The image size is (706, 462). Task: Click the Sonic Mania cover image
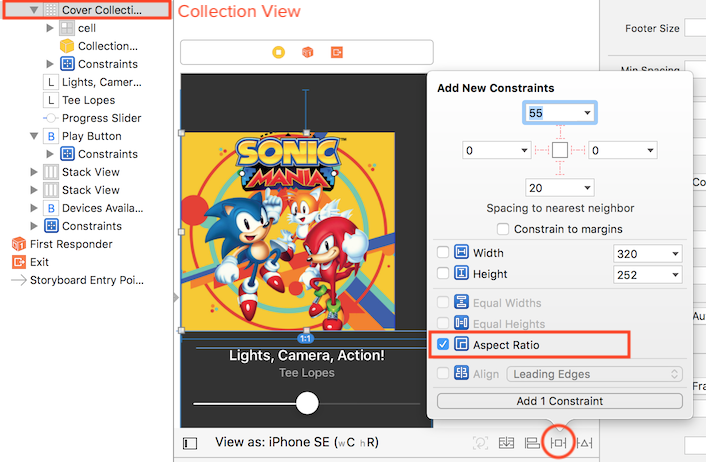tap(288, 231)
